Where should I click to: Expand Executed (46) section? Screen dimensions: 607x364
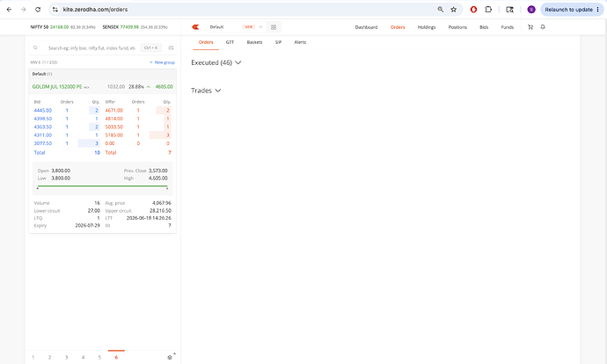point(216,62)
